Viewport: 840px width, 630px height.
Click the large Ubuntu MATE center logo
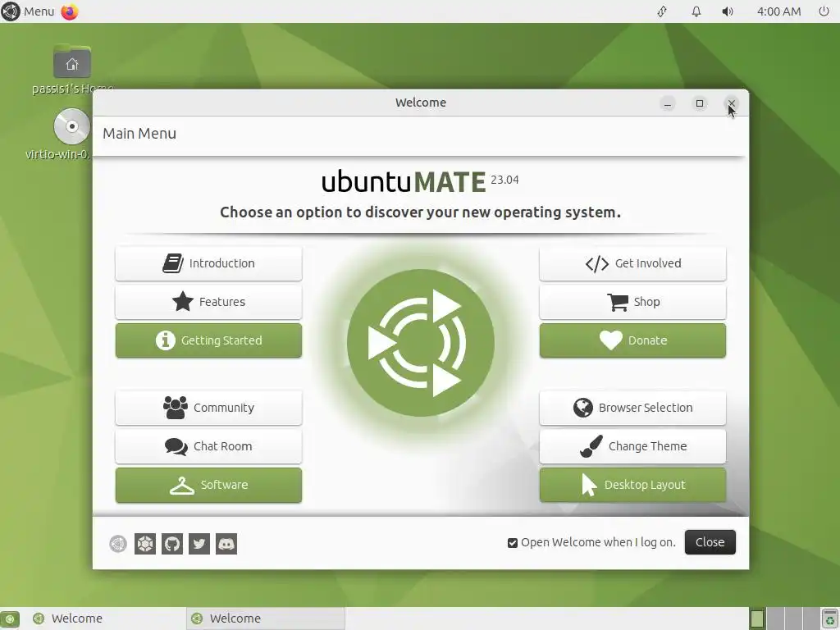(421, 343)
